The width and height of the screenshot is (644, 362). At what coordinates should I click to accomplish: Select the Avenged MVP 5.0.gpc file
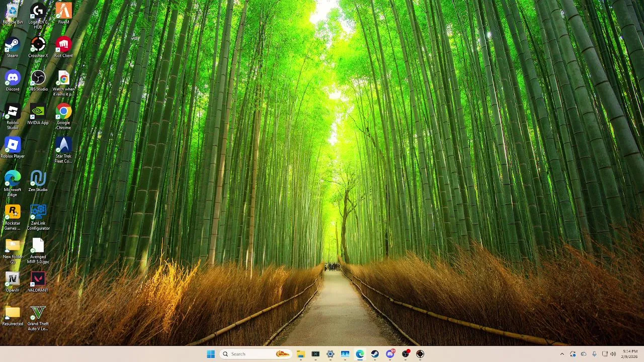click(x=38, y=251)
